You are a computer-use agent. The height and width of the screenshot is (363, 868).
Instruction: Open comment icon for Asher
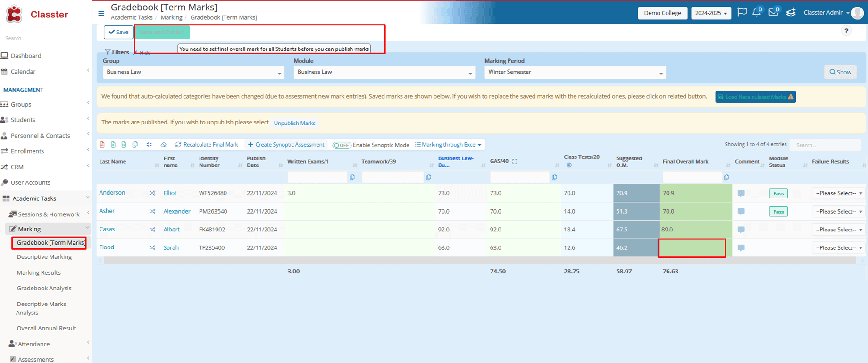point(741,212)
